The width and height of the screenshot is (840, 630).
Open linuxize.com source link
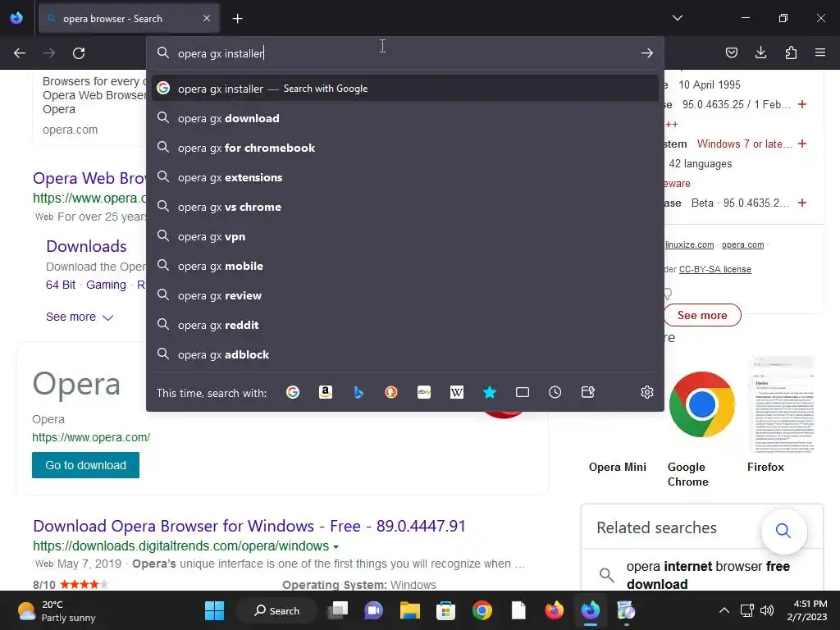coord(689,244)
